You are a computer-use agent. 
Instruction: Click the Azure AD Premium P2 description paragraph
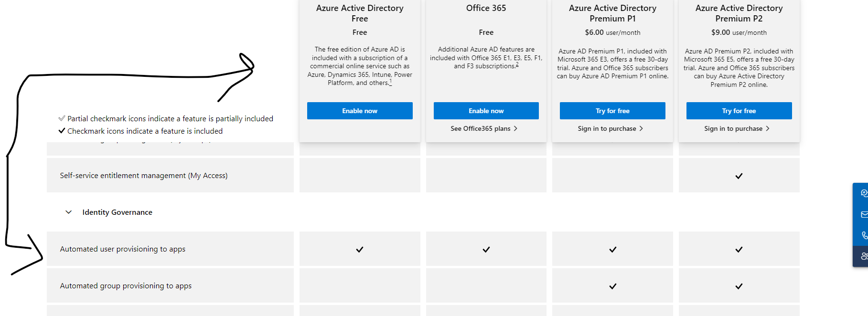pos(739,68)
